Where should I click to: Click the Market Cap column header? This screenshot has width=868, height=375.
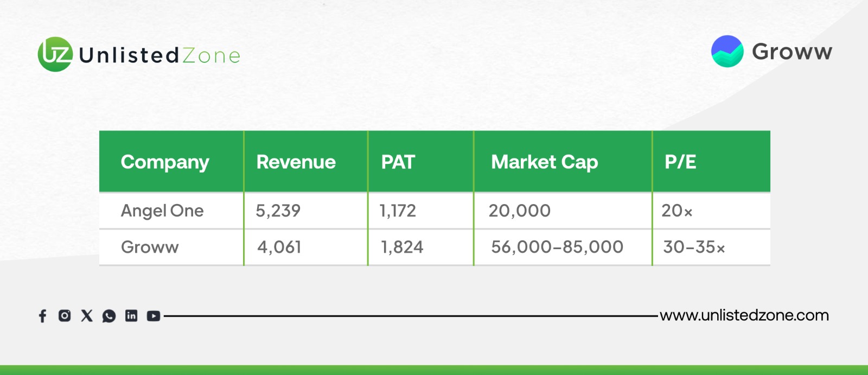(545, 162)
